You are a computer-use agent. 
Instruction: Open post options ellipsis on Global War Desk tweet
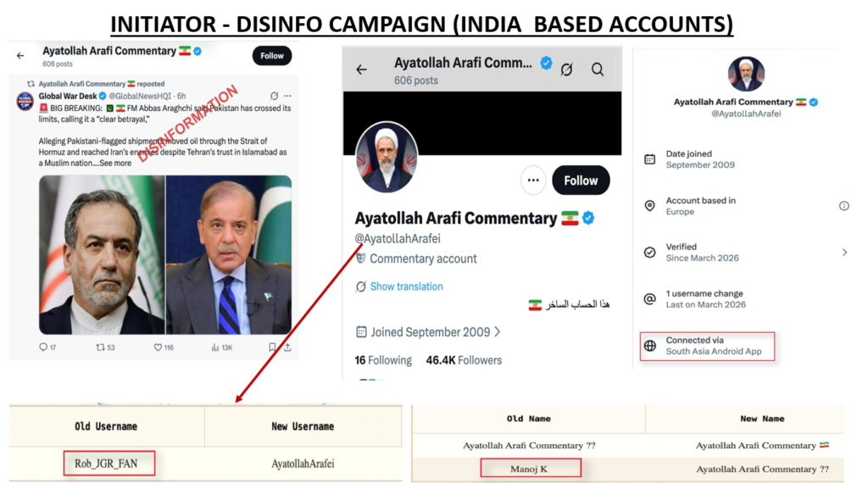(287, 96)
